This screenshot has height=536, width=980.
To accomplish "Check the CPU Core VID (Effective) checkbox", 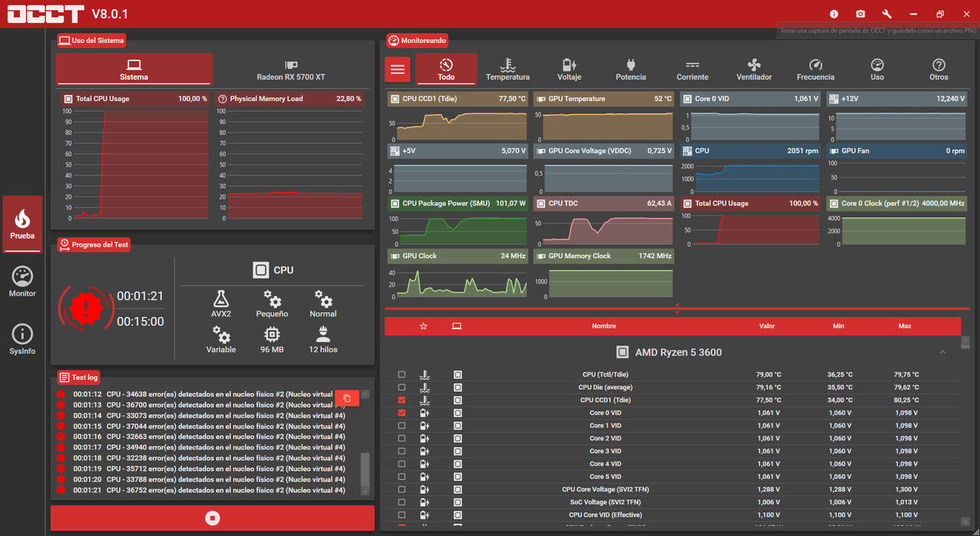I will (402, 515).
